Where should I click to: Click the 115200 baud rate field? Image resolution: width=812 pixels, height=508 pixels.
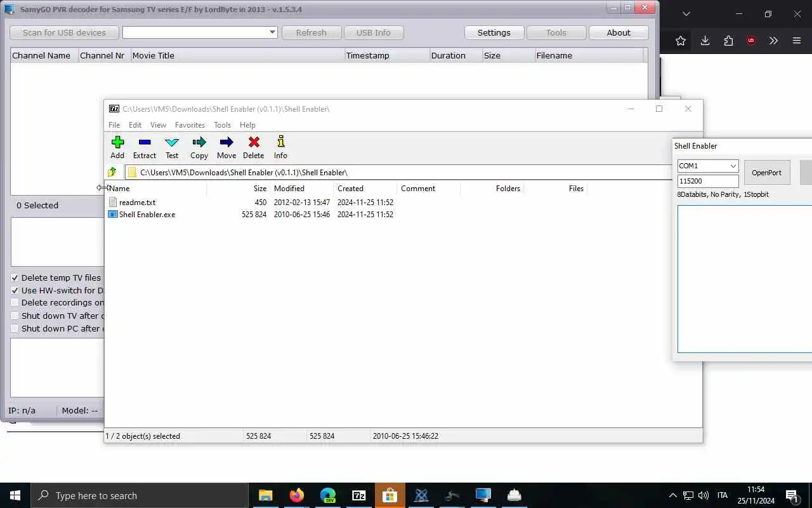click(x=708, y=181)
